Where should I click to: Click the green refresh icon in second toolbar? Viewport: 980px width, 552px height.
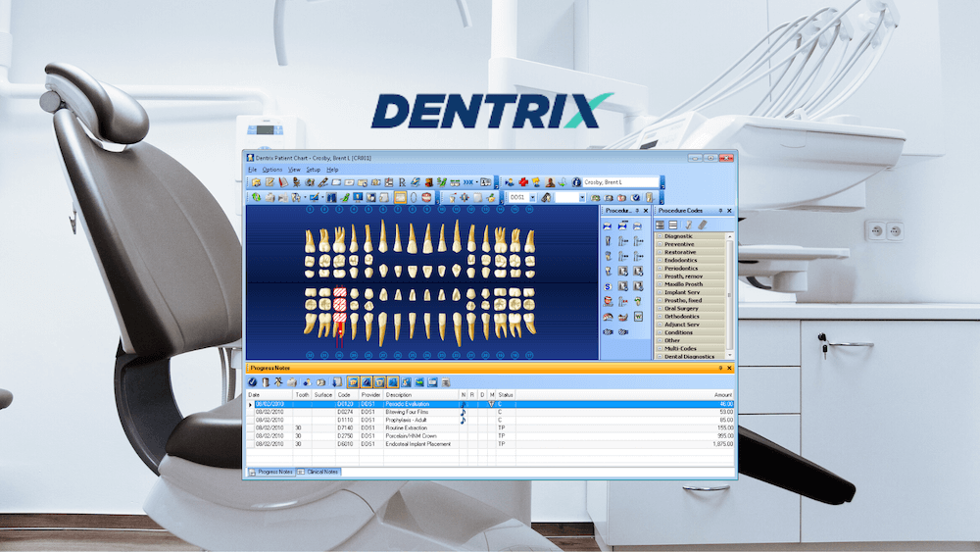point(256,197)
